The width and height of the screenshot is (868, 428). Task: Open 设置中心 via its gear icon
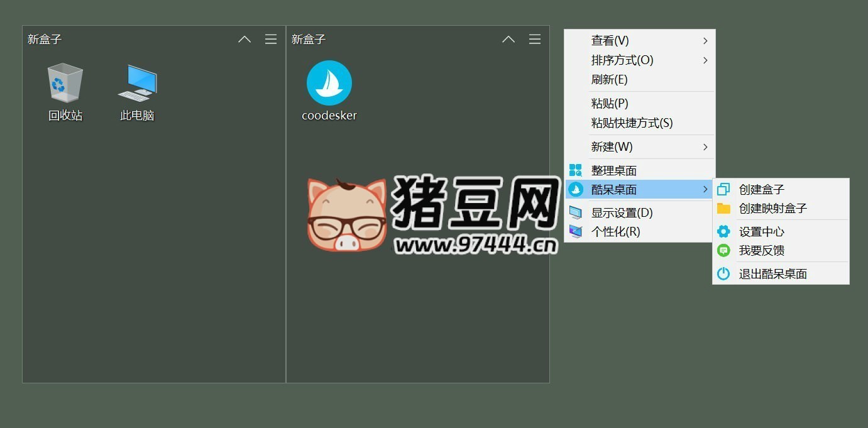click(x=723, y=231)
